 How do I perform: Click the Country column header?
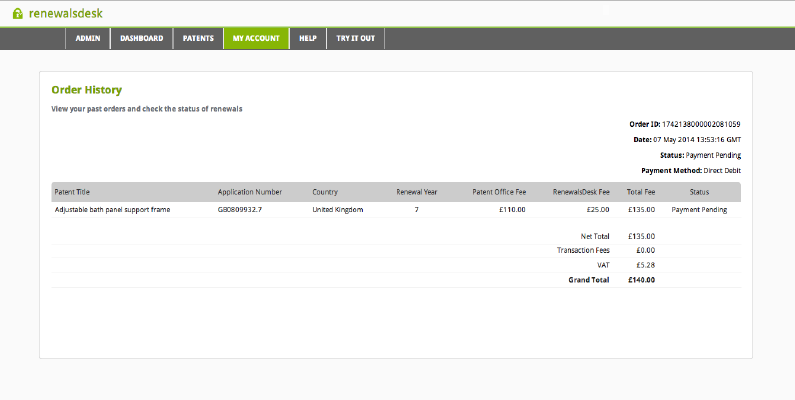coord(325,192)
